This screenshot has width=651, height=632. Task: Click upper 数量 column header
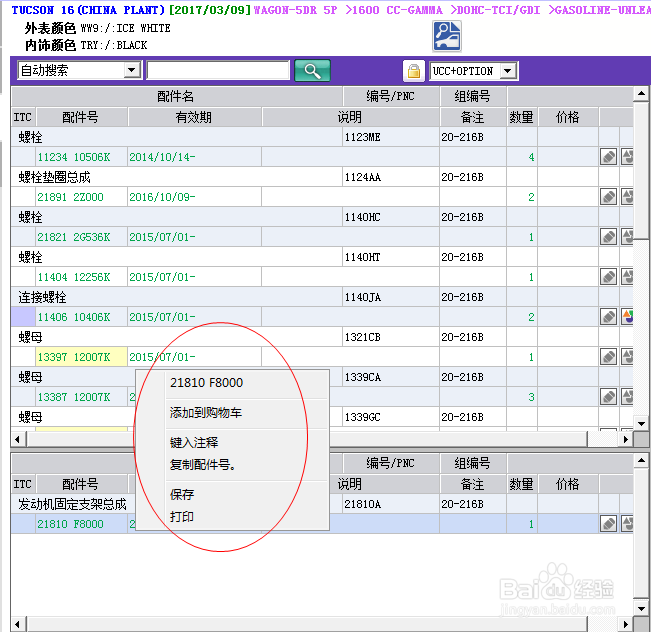click(x=521, y=117)
